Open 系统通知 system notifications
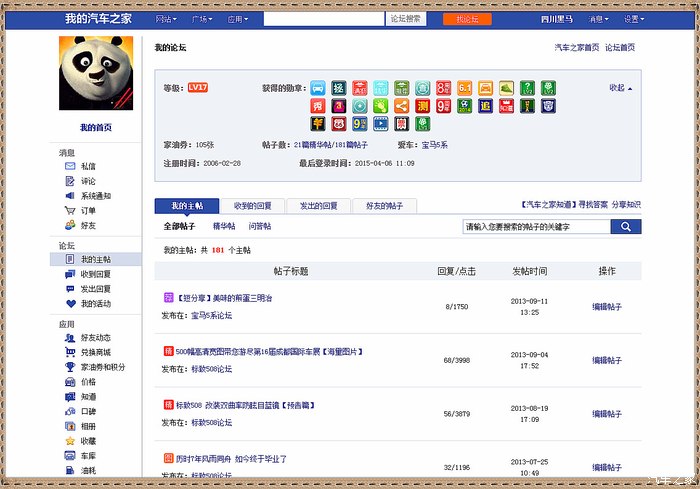Viewport: 700px width, 489px height. (x=95, y=196)
